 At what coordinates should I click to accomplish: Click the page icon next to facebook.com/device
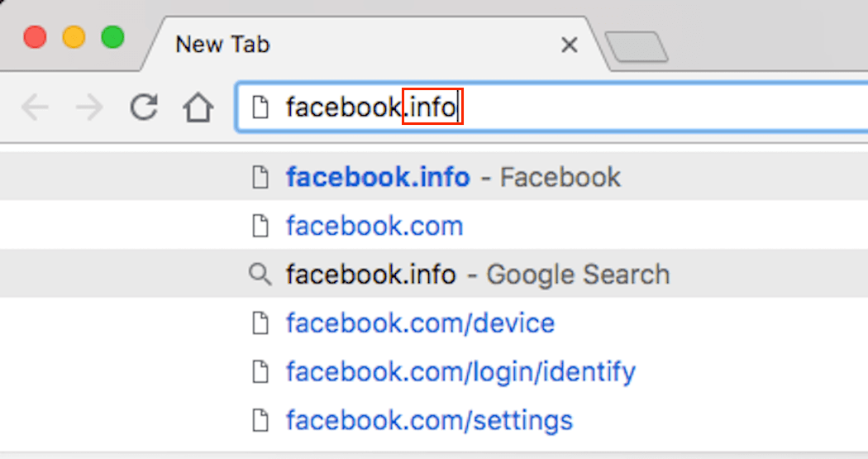(x=260, y=323)
